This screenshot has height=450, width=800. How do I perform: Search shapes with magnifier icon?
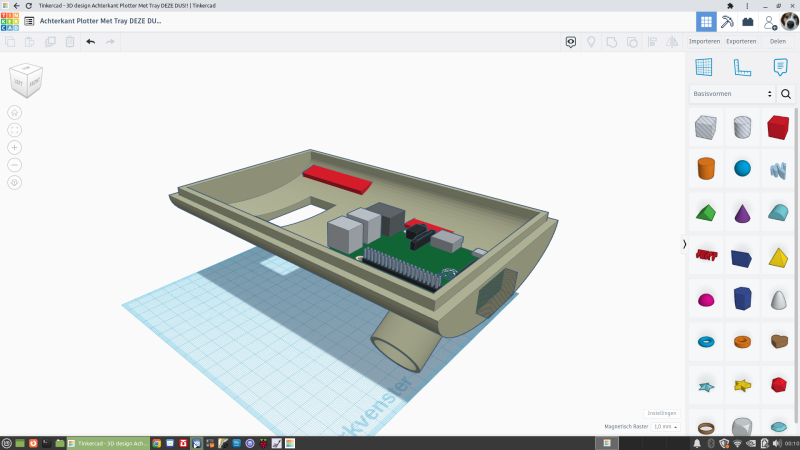(x=786, y=94)
